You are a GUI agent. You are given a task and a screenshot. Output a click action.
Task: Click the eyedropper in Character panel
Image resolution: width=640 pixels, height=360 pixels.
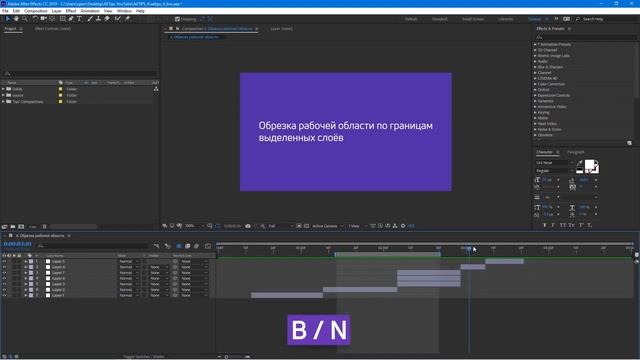(580, 163)
